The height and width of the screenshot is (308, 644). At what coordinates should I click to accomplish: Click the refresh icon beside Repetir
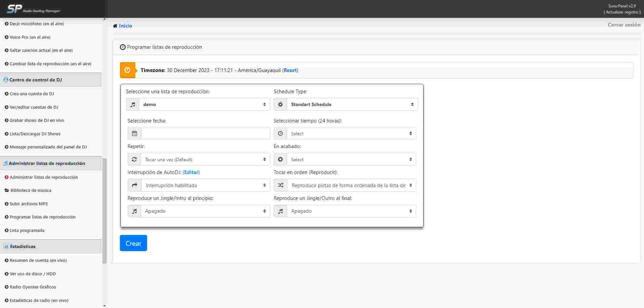click(x=134, y=160)
